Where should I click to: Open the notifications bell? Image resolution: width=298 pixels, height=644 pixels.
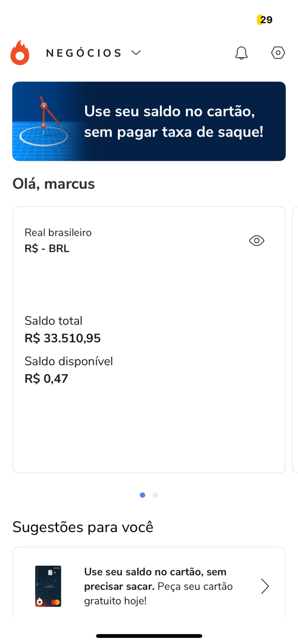point(241,53)
